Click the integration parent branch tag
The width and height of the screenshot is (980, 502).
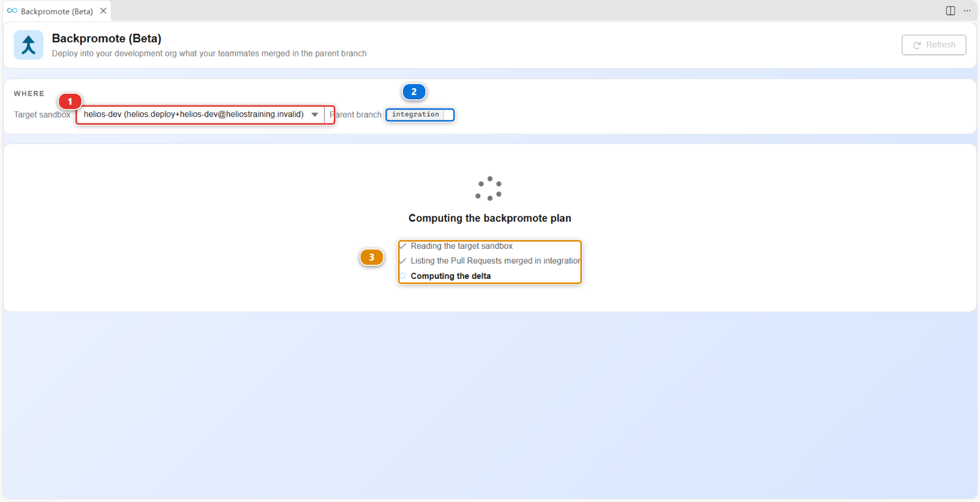[x=415, y=115]
